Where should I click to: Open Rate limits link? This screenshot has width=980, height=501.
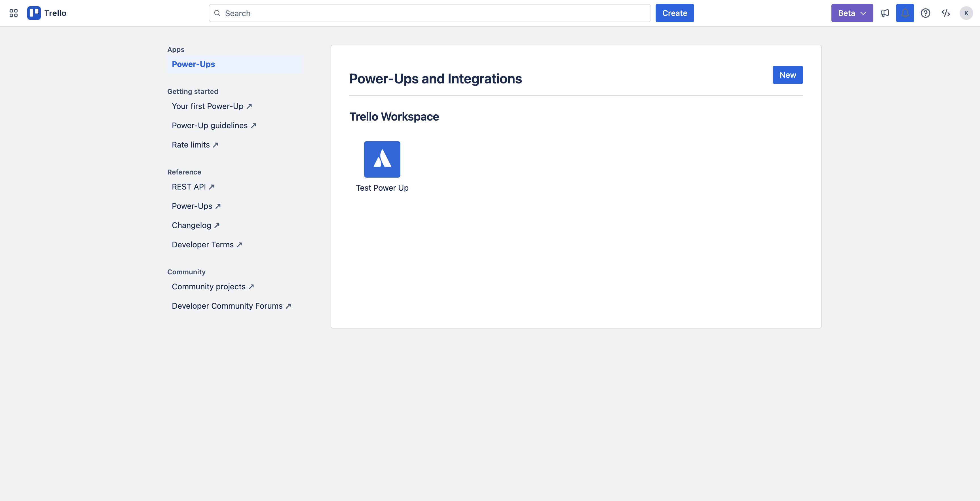point(195,145)
